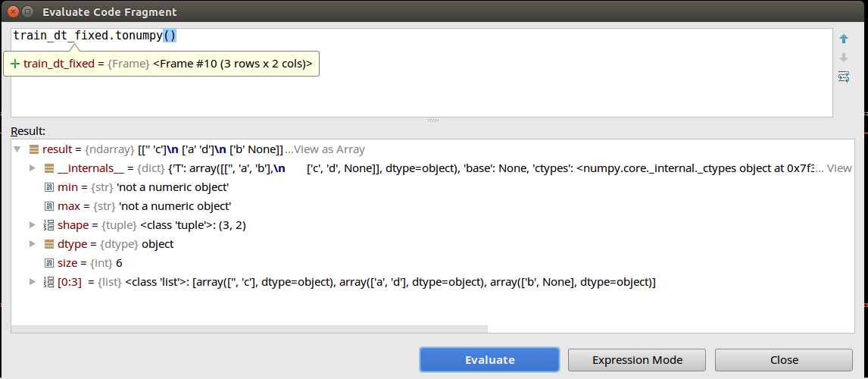Click the horizontal scrollbar in Result panel

pos(249,329)
